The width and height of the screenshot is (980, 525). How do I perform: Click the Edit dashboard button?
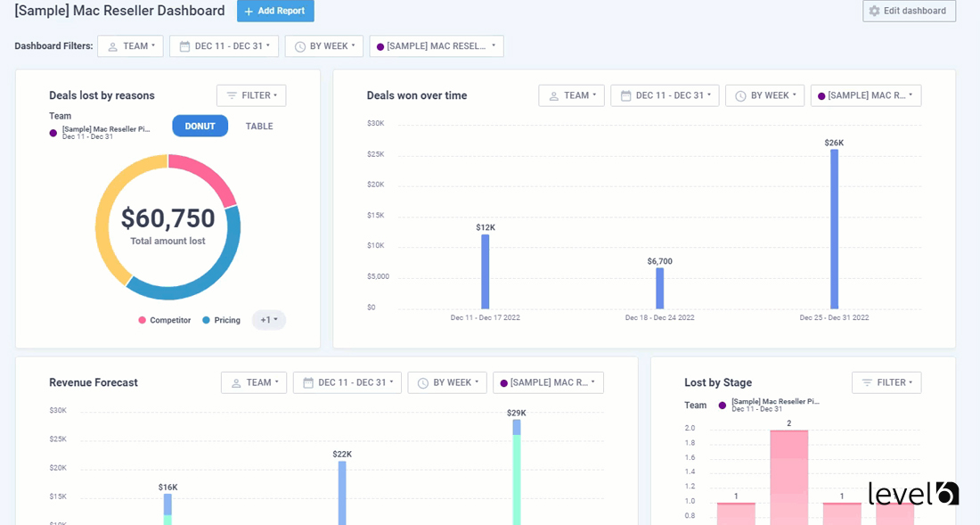coord(909,11)
